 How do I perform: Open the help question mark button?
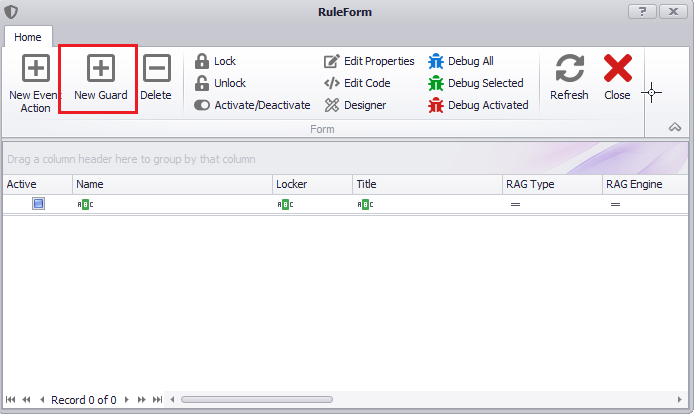tap(642, 12)
